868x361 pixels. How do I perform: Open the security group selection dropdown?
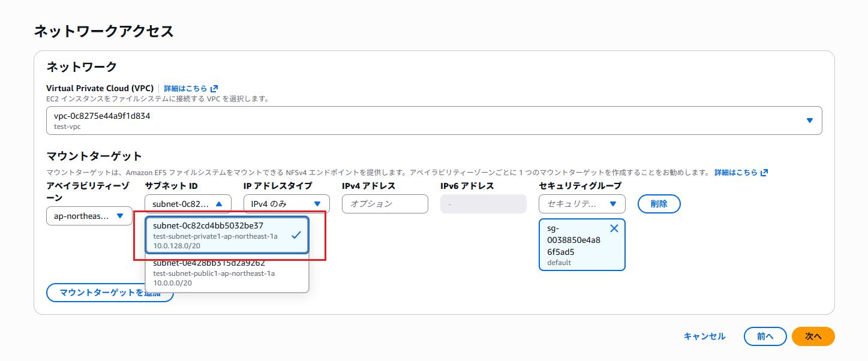pos(582,204)
